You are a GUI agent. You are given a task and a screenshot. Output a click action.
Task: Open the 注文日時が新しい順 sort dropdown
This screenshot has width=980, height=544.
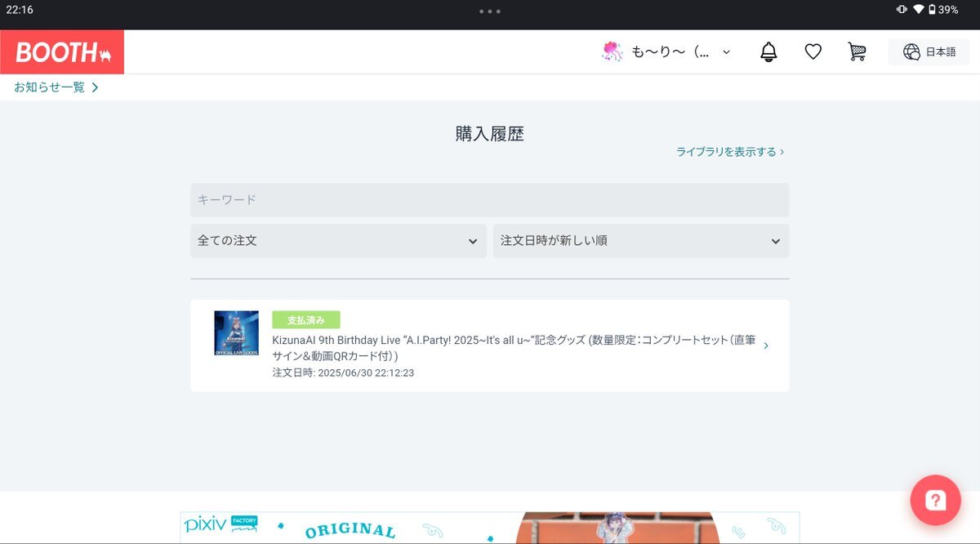click(641, 241)
